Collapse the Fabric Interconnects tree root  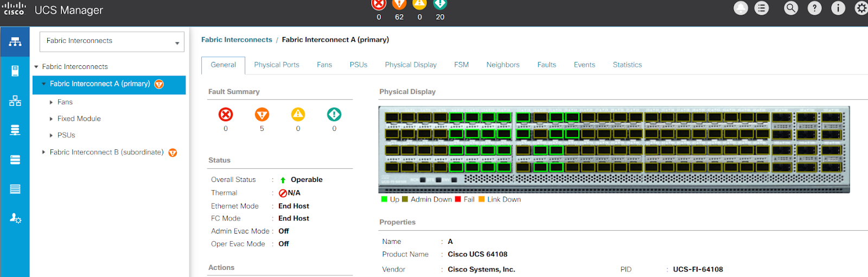(36, 67)
